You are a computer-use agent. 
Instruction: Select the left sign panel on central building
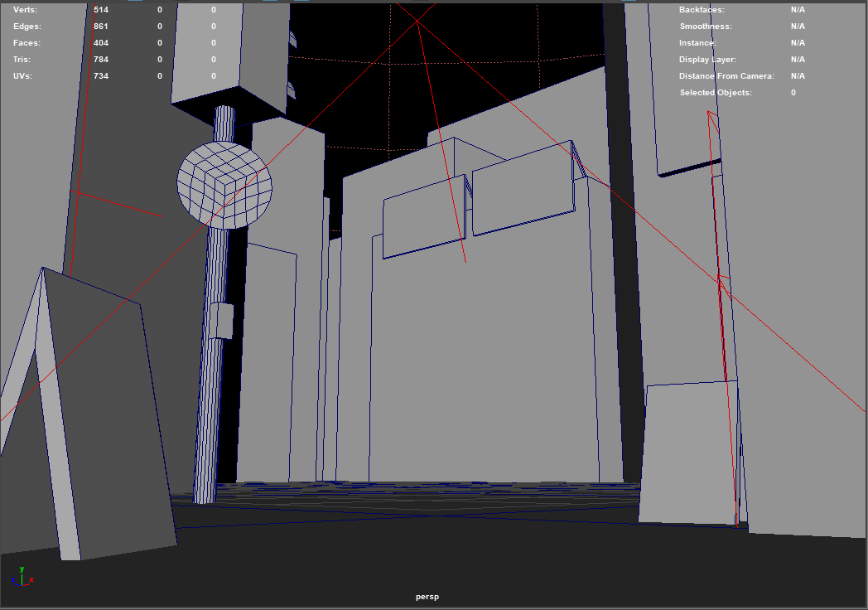coord(421,220)
